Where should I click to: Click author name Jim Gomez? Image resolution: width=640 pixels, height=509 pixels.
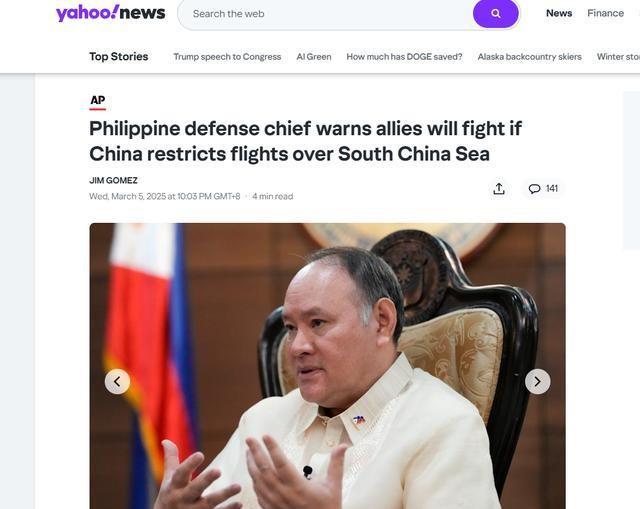[x=113, y=180]
